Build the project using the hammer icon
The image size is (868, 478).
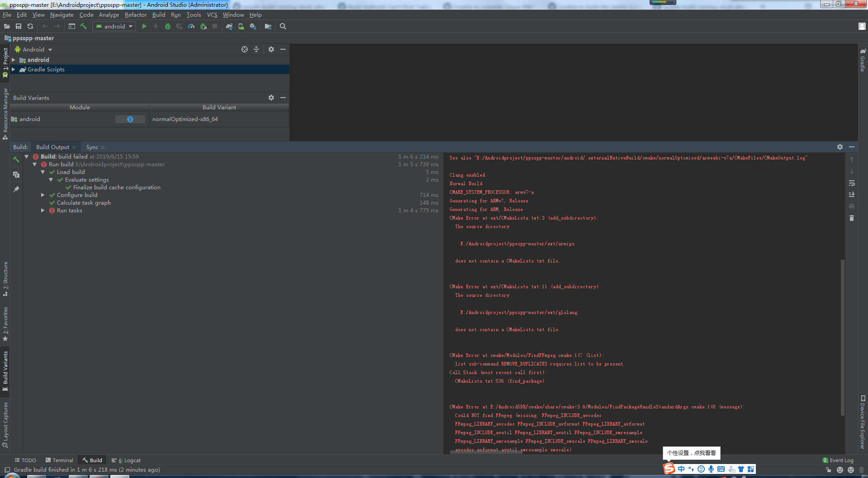pos(84,26)
